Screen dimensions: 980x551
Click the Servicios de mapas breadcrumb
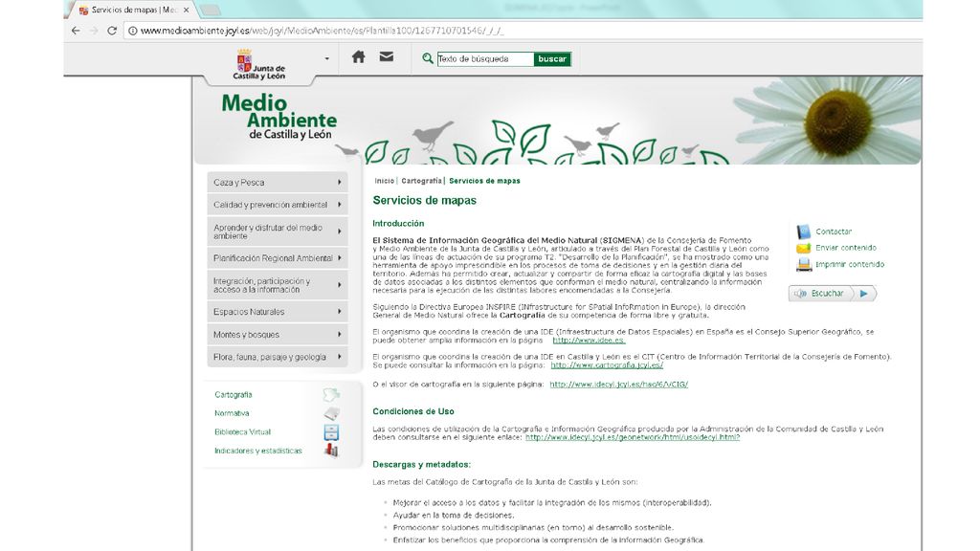484,181
